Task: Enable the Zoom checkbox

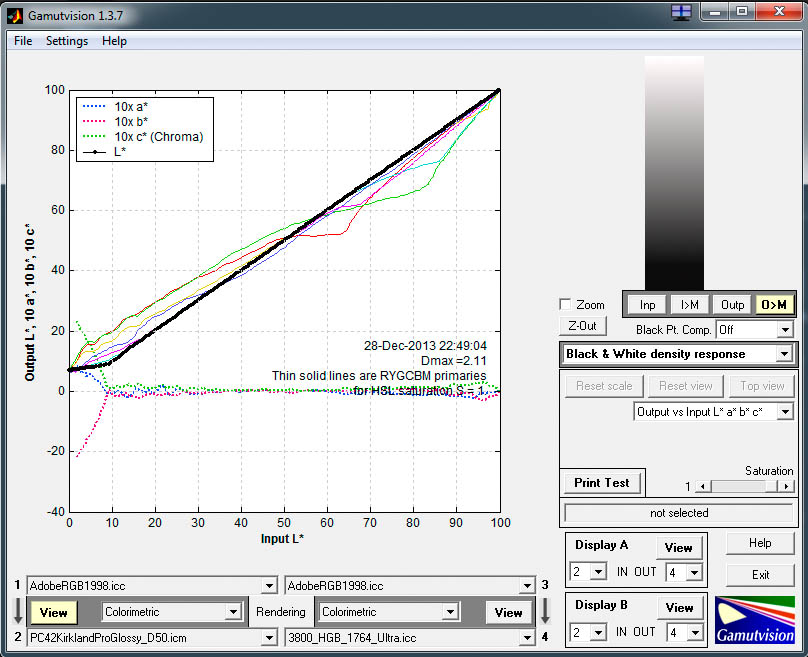Action: coord(566,305)
